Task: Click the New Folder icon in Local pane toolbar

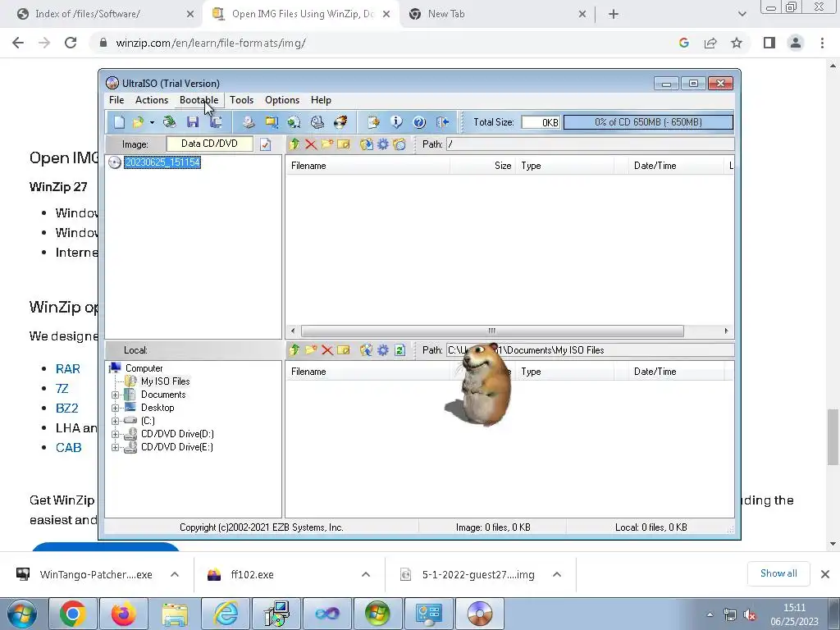Action: pyautogui.click(x=311, y=349)
